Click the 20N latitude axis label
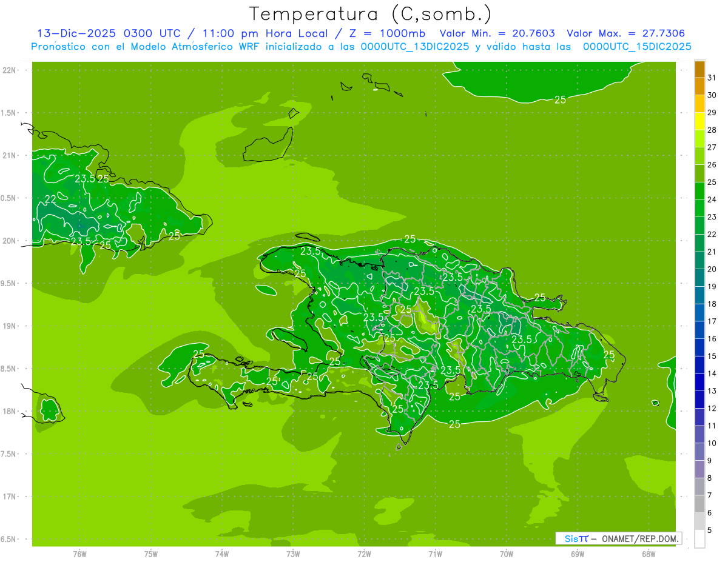 click(10, 241)
